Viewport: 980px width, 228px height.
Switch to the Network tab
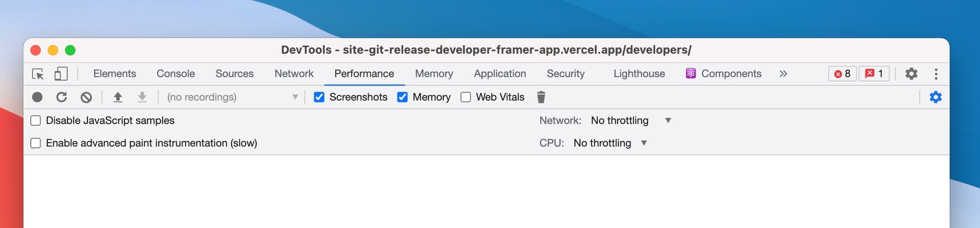coord(294,74)
